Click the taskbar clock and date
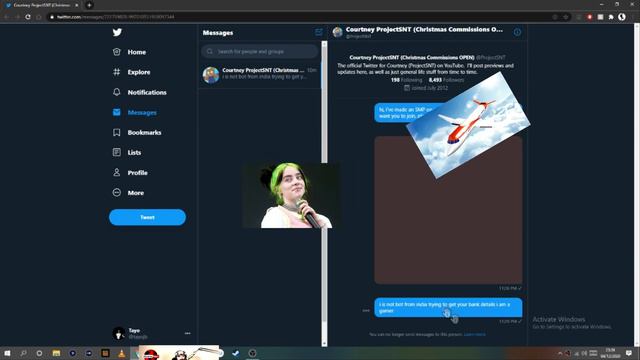The width and height of the screenshot is (640, 360). click(610, 353)
